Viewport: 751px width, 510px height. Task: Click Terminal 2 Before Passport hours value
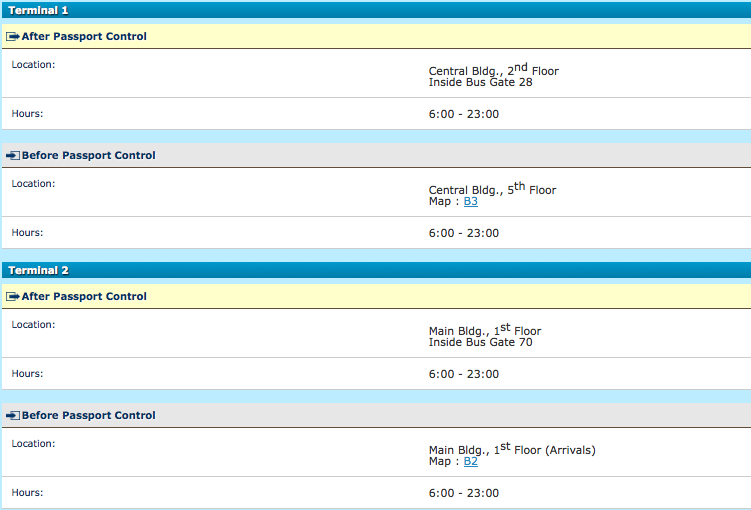pos(464,493)
